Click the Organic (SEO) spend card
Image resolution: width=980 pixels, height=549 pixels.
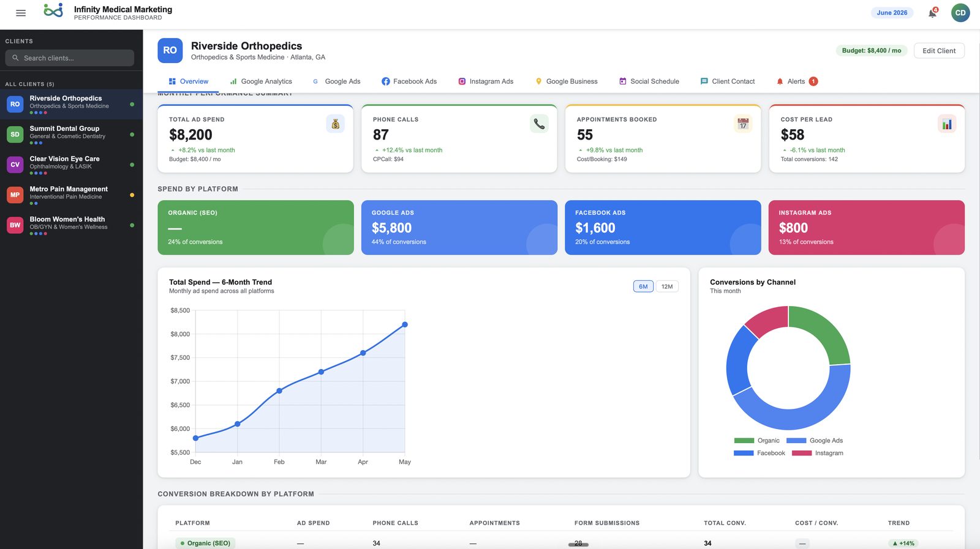[x=255, y=228]
